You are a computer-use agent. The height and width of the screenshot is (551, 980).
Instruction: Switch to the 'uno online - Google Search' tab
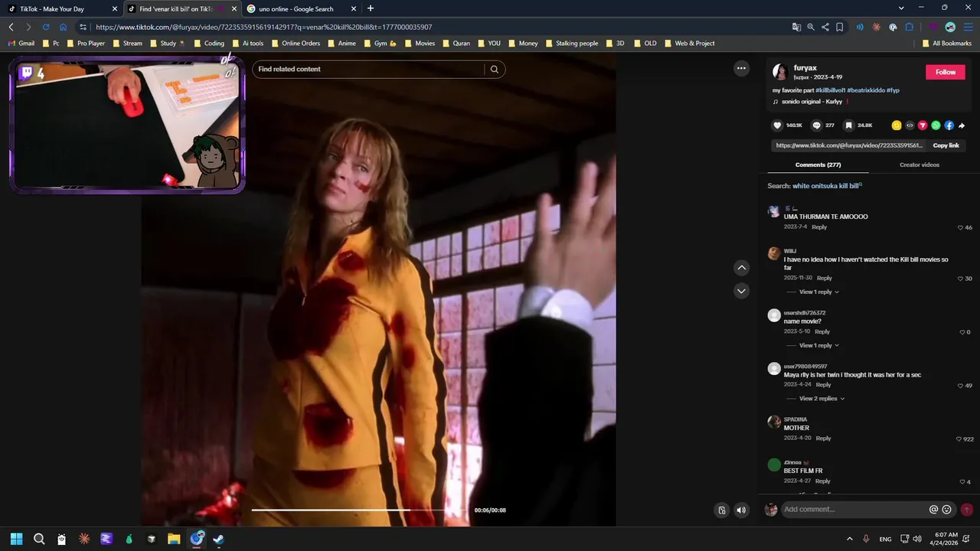coord(302,8)
